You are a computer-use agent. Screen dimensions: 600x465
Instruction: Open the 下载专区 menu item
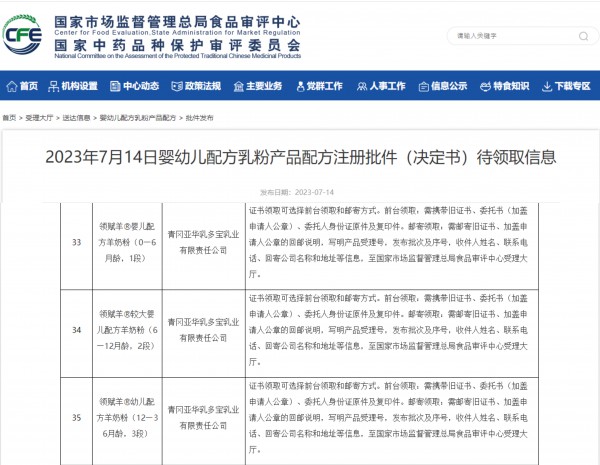(573, 86)
